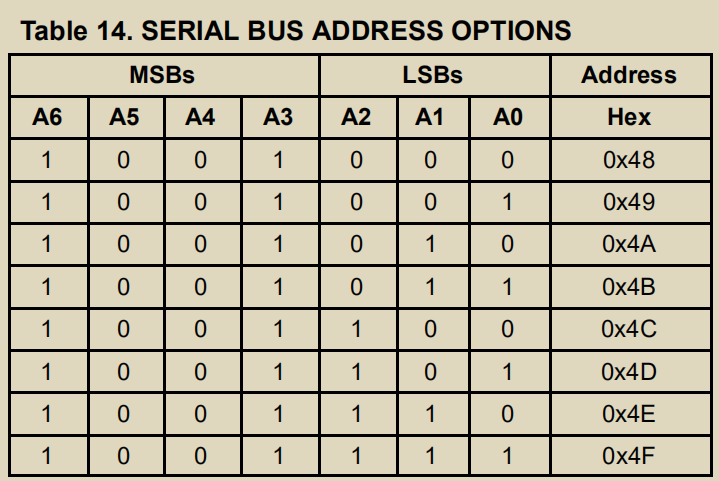Click the A5 column header
The image size is (719, 481).
tap(126, 117)
